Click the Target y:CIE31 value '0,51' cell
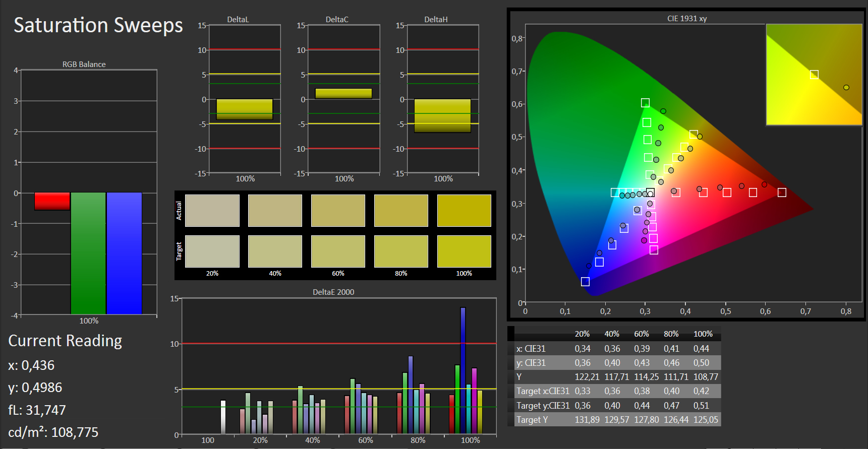868x449 pixels. click(701, 406)
